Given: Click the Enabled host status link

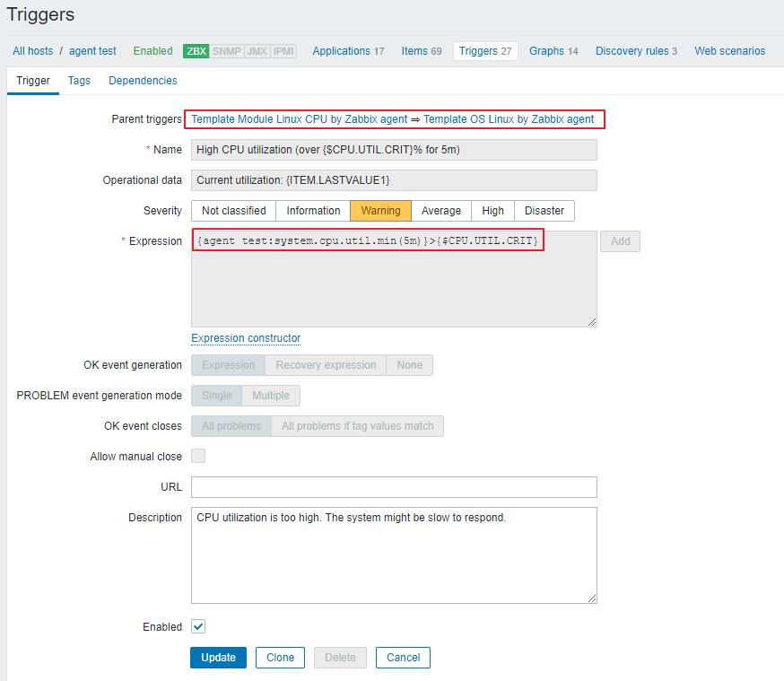Looking at the screenshot, I should coord(153,51).
